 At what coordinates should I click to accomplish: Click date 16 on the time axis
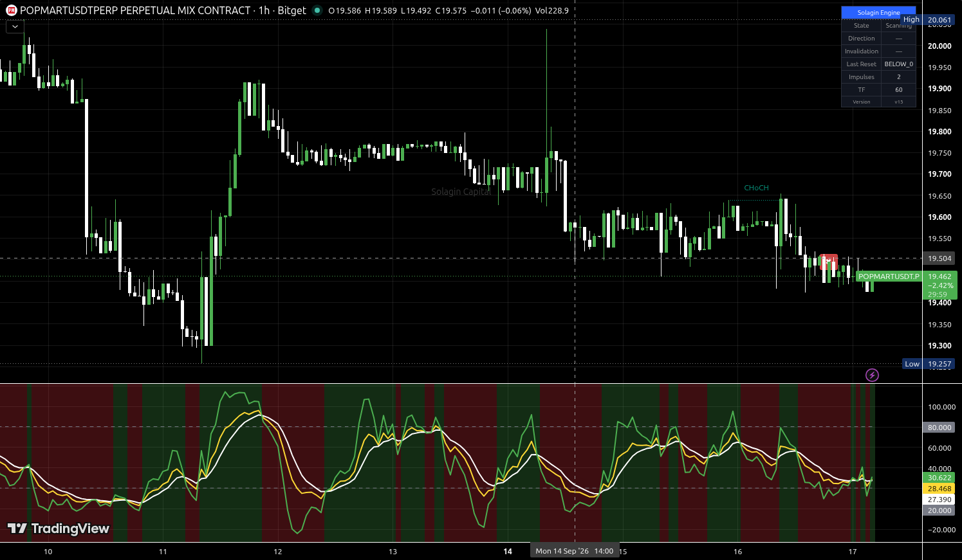tap(737, 552)
